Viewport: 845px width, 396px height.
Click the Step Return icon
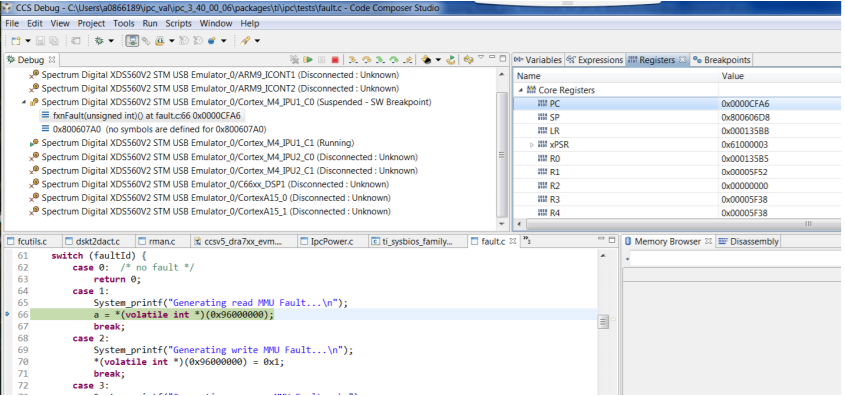click(x=407, y=60)
